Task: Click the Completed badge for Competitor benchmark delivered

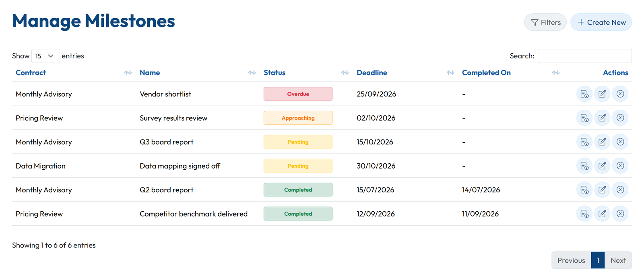Action: (298, 214)
